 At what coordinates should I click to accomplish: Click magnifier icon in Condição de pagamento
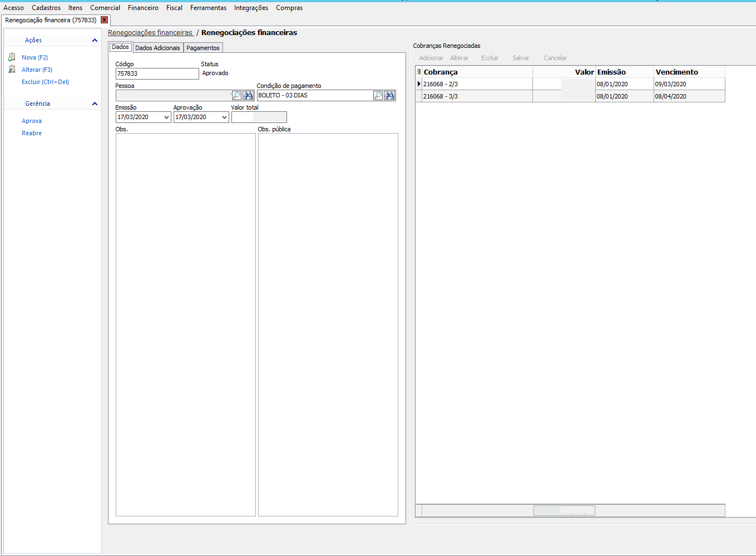point(378,96)
